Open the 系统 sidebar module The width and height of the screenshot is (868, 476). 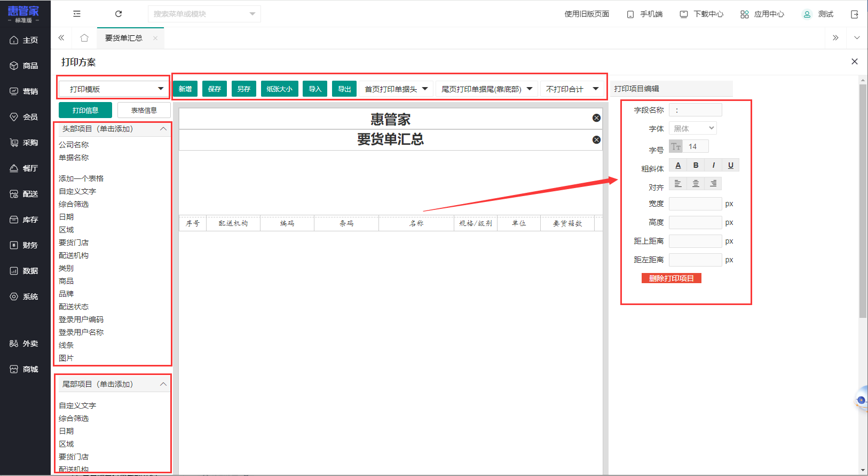pos(25,296)
